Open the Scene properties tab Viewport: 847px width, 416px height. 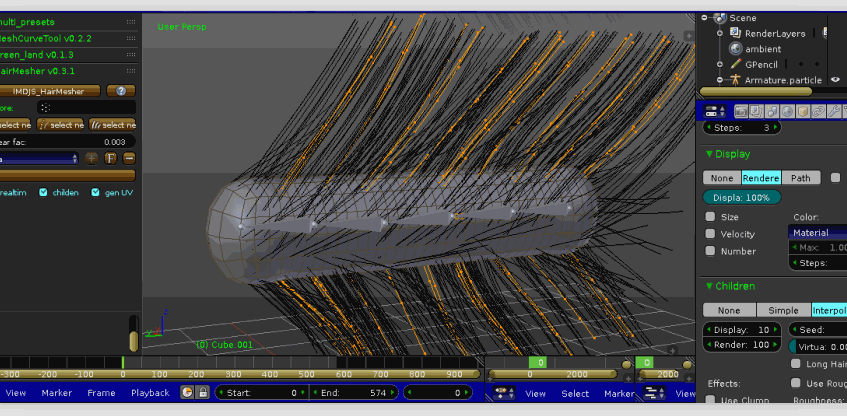(x=772, y=111)
